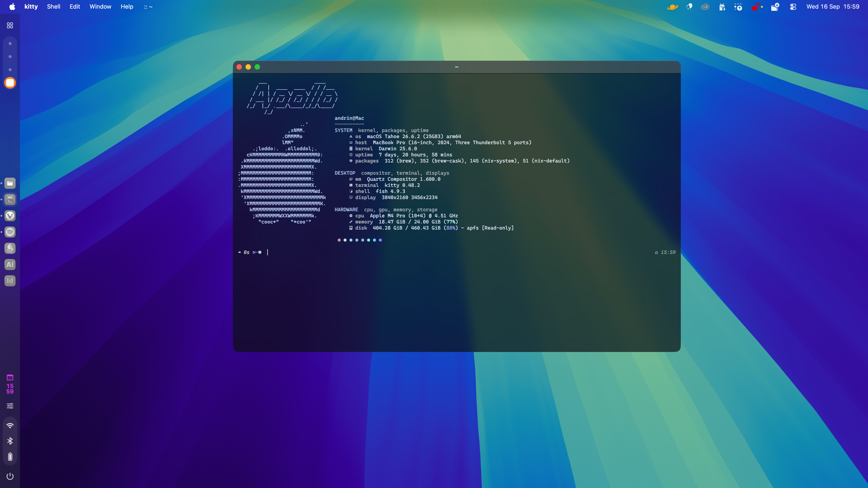Viewport: 868px width, 488px height.
Task: Click the first color dot in terminal palette row
Action: click(339, 240)
